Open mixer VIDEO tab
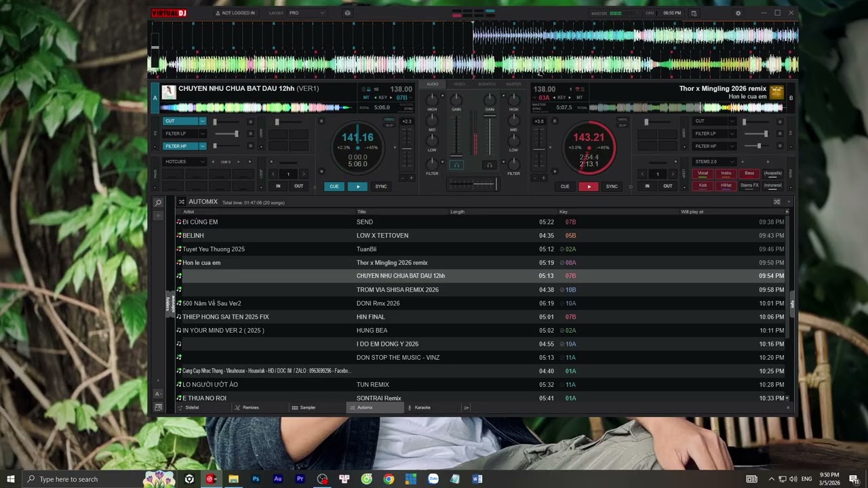The height and width of the screenshot is (488, 868). pyautogui.click(x=459, y=84)
